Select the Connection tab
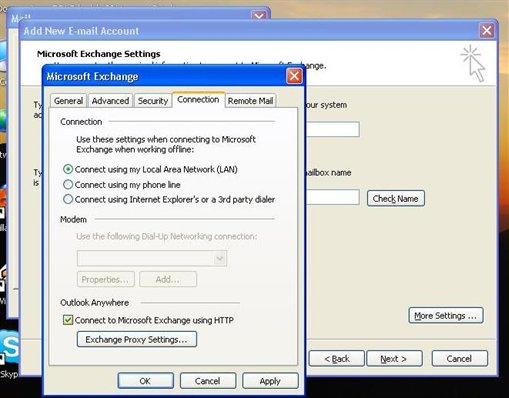The image size is (509, 398). [x=198, y=100]
